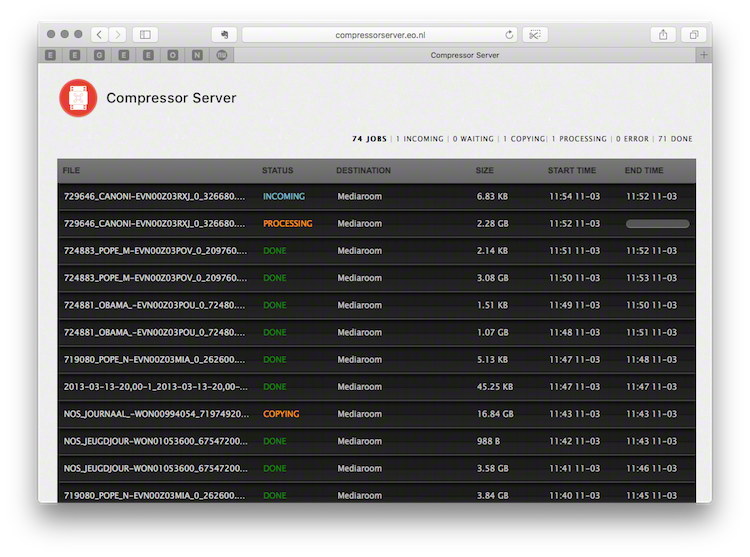Click the orange PROCESSING status in the table

tap(287, 224)
